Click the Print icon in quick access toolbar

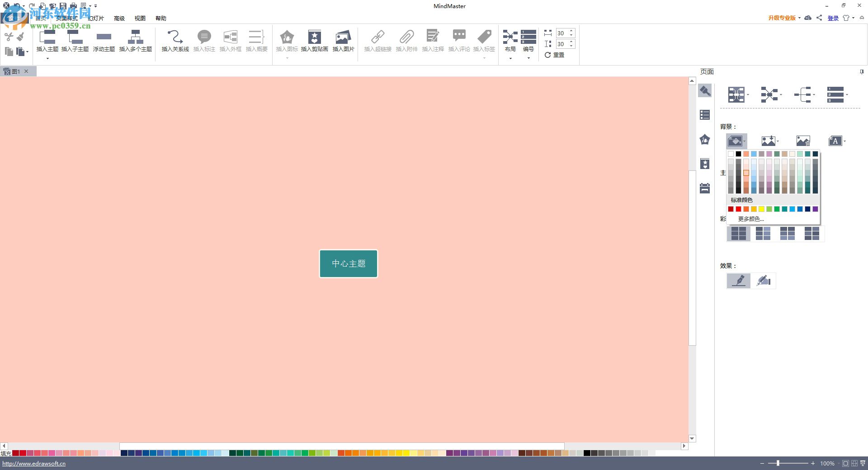click(73, 6)
